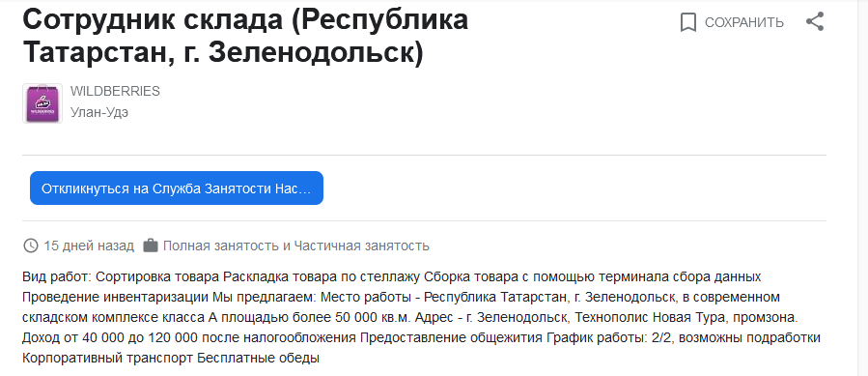
Task: Click the Улан-Удэ location text
Action: [99, 112]
